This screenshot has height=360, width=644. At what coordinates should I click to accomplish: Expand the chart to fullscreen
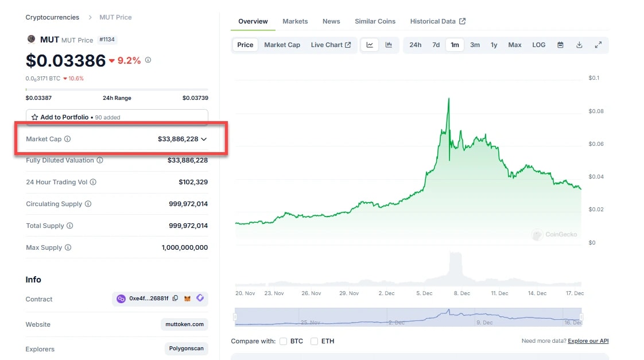tap(598, 45)
